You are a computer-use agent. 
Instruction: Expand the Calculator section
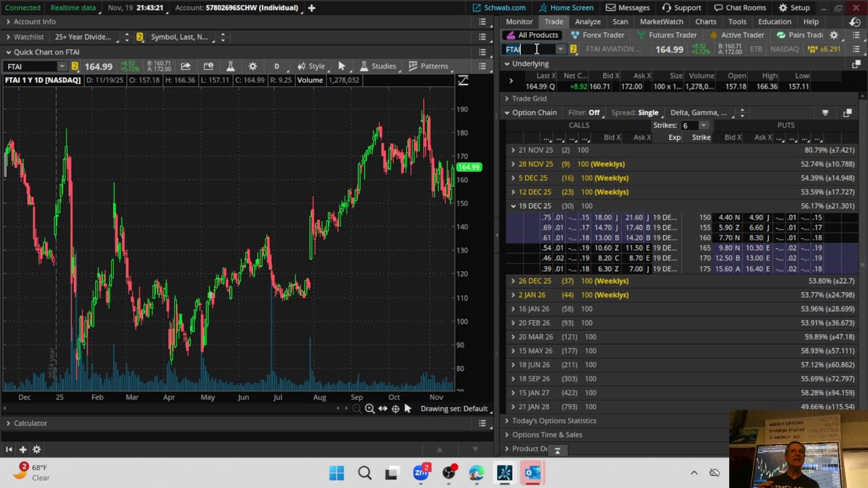coord(8,423)
